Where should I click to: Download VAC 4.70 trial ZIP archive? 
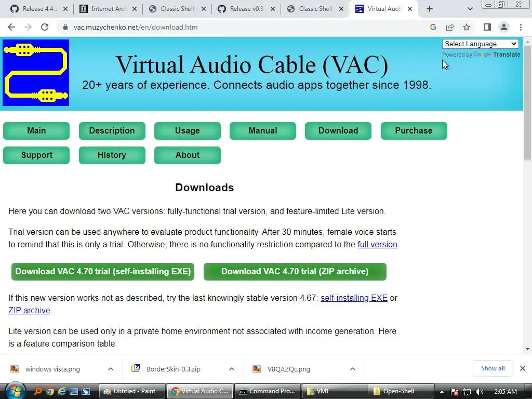pyautogui.click(x=295, y=271)
